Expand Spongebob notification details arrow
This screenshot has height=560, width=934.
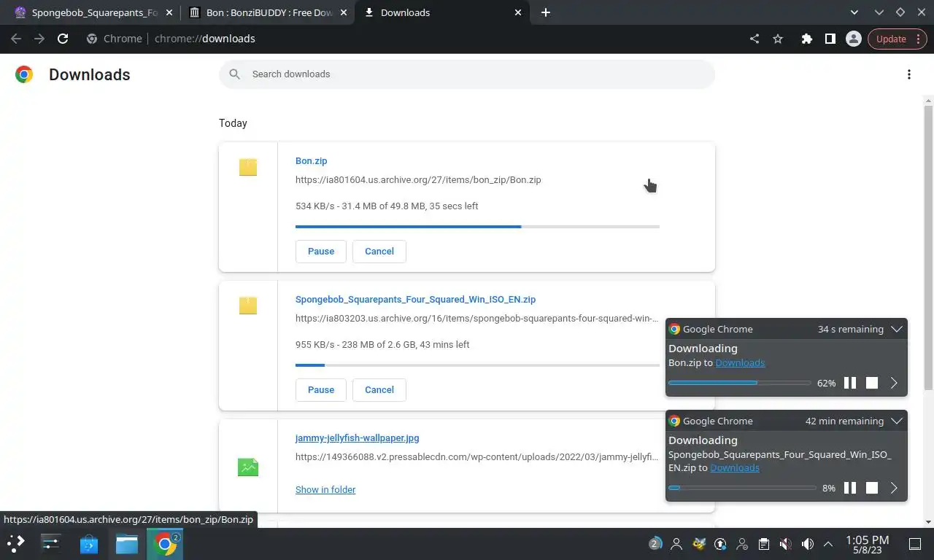pyautogui.click(x=894, y=488)
